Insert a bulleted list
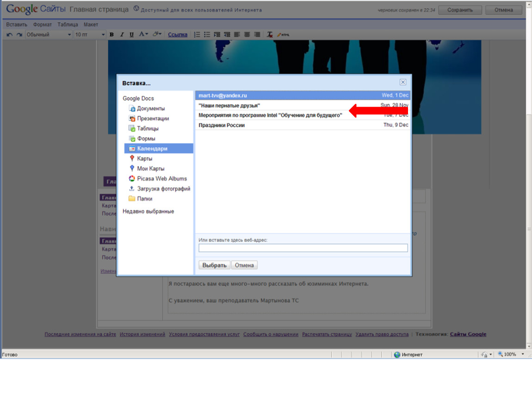This screenshot has height=400, width=532. coord(207,35)
